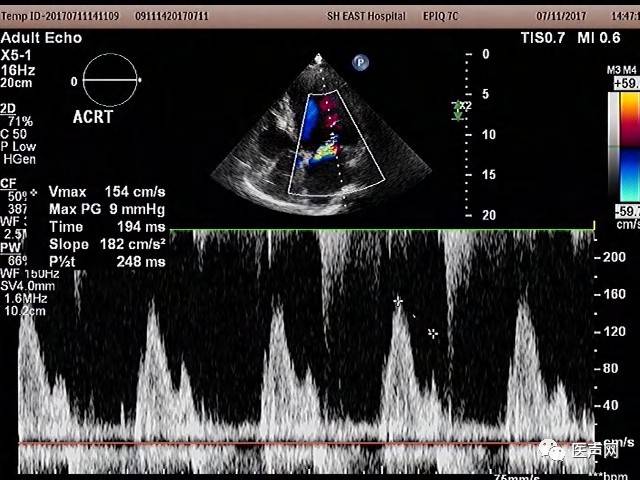The width and height of the screenshot is (640, 480).
Task: Click the Slope 182 cm/s² value
Action: (107, 244)
